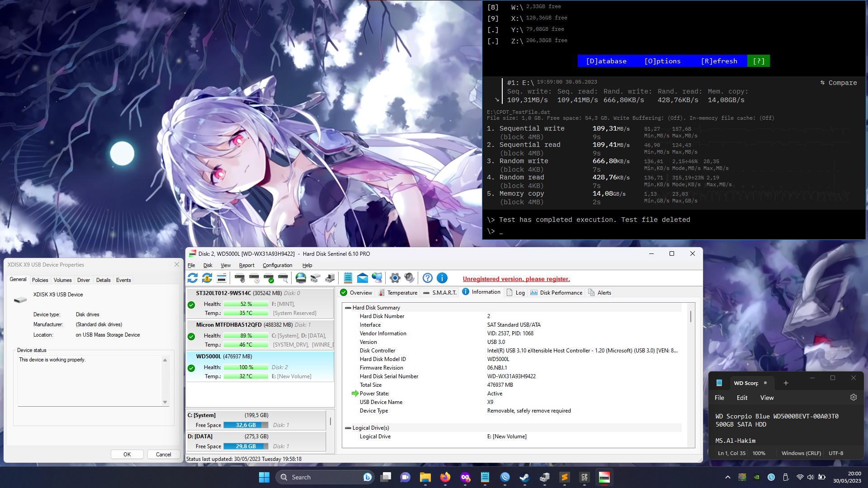868x488 pixels.
Task: Open the Log tab
Action: [516, 293]
